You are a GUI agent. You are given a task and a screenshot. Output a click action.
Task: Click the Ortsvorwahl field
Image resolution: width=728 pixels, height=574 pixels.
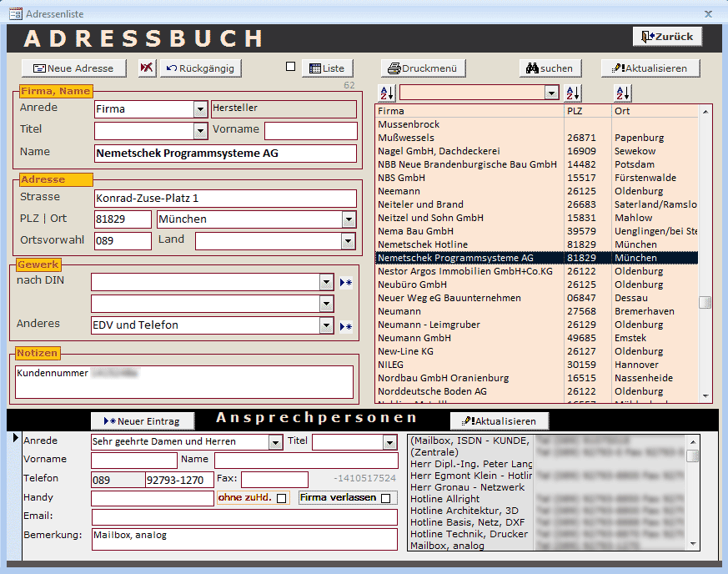(x=123, y=240)
